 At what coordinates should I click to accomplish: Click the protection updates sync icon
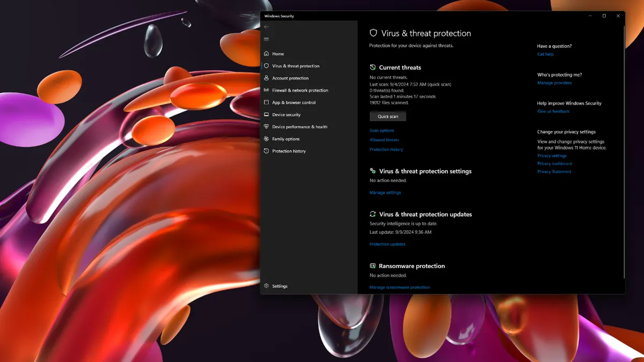coord(373,214)
